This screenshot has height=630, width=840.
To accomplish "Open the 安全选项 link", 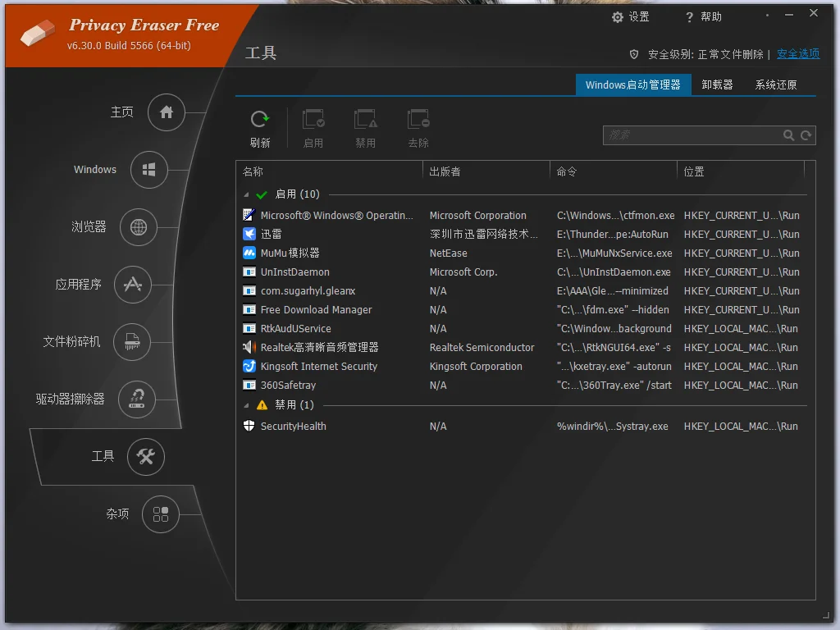I will click(x=797, y=54).
